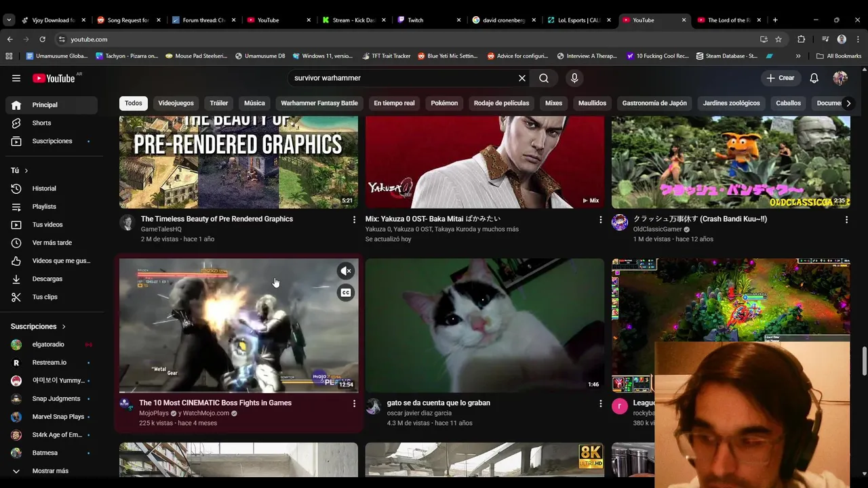868x488 pixels.
Task: Open The 10 Most CINEMATIC Boss Fights title
Action: (x=215, y=403)
